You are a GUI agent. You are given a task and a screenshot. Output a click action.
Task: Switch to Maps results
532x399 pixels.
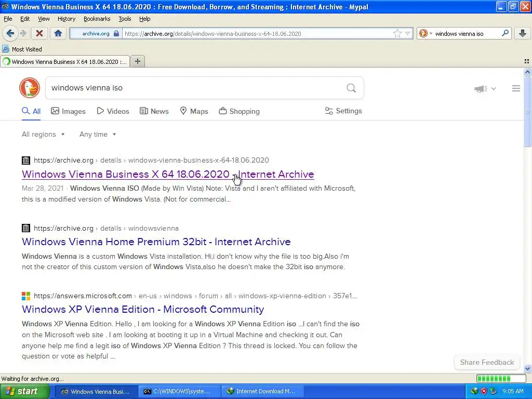coord(194,111)
